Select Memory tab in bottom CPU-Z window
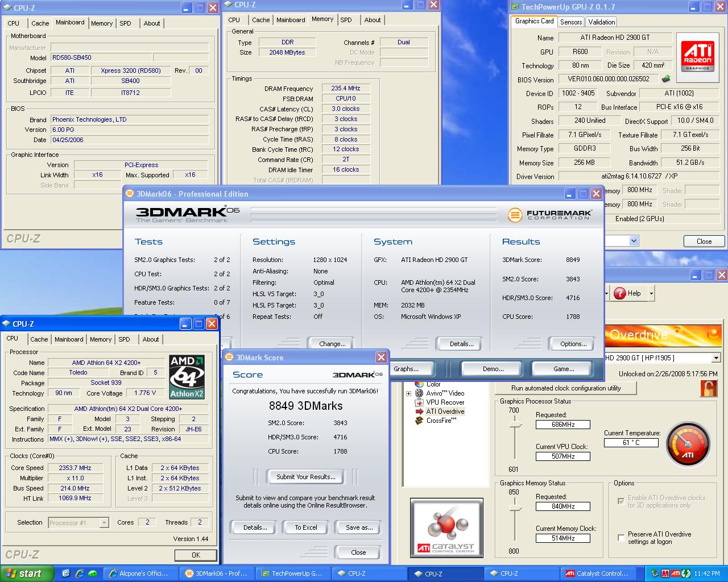This screenshot has width=728, height=582. pos(101,339)
